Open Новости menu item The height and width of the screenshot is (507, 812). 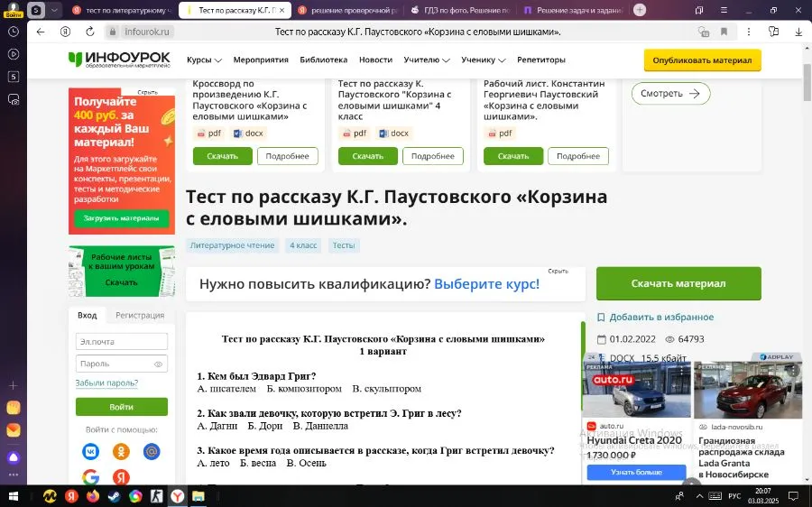coord(375,60)
